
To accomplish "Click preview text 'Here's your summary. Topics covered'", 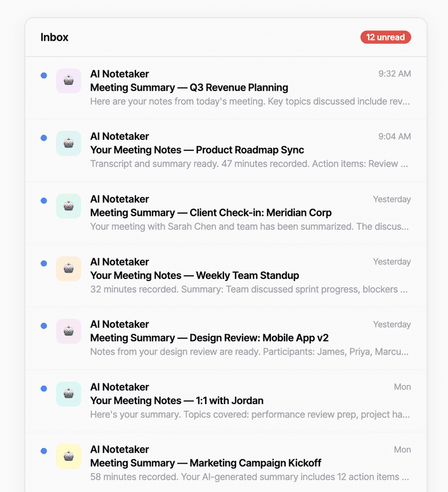I will 169,414.
